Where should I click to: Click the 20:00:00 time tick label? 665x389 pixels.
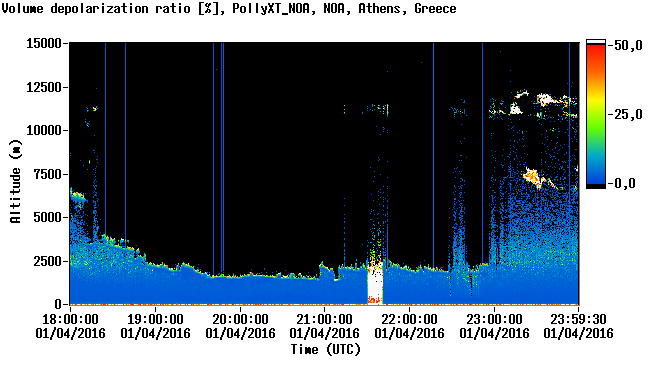(x=240, y=326)
